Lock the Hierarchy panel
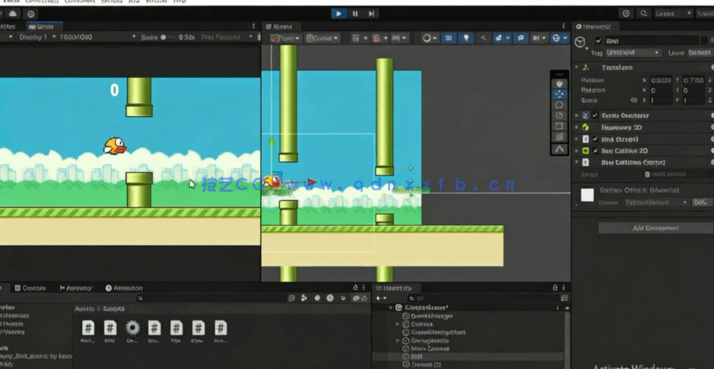 click(x=555, y=288)
